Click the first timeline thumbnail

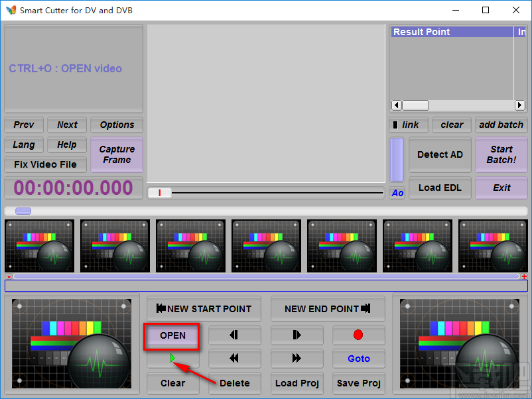coord(39,246)
